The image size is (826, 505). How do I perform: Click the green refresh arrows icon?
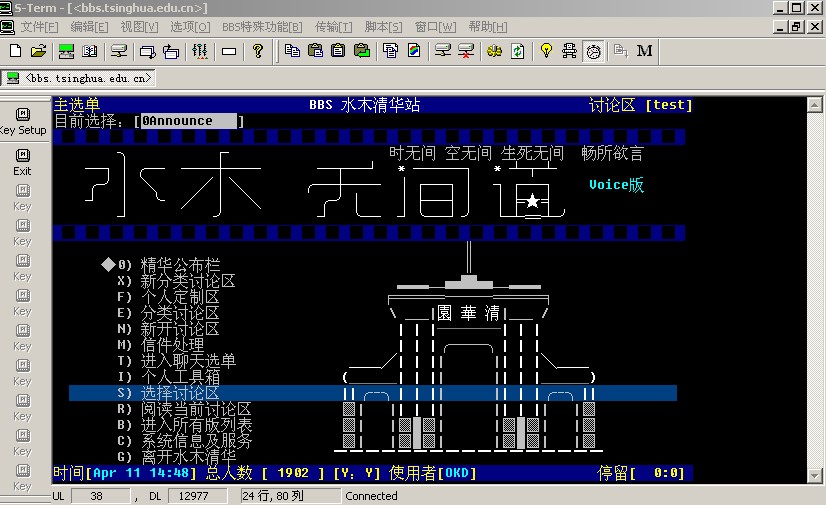(x=518, y=51)
